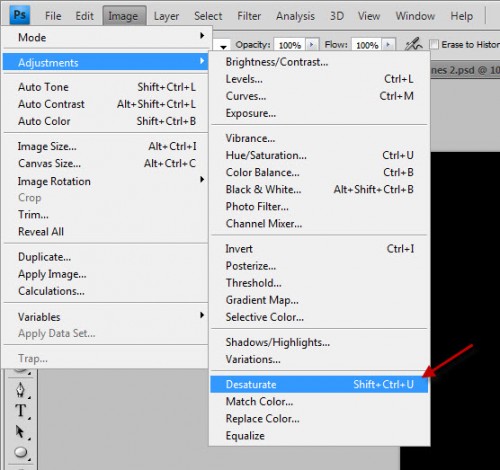Screen dimensions: 500x470
Task: Open the File menu
Action: tap(53, 16)
